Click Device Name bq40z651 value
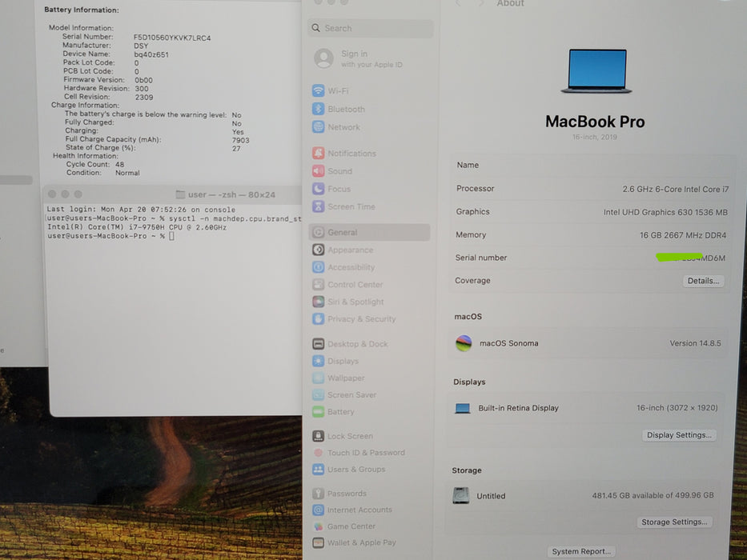Screen dimensions: 747x560 click(151, 54)
